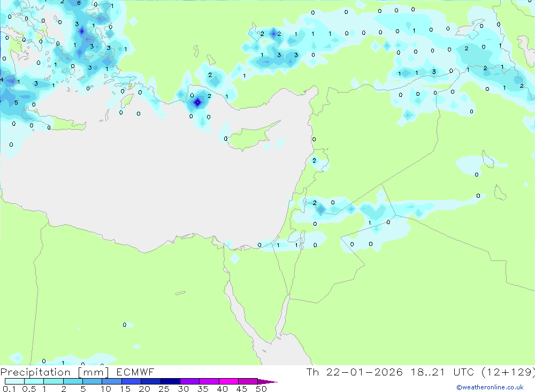Click the legend label '45'
This screenshot has height=392, width=535.
(x=242, y=389)
